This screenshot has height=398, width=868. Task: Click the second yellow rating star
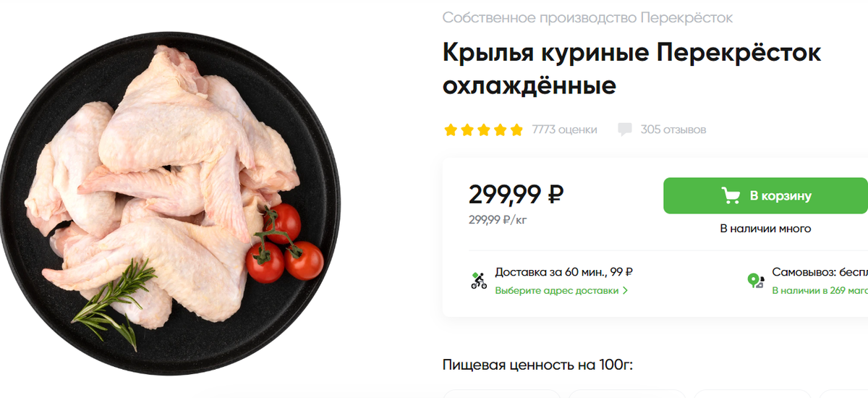(x=467, y=130)
